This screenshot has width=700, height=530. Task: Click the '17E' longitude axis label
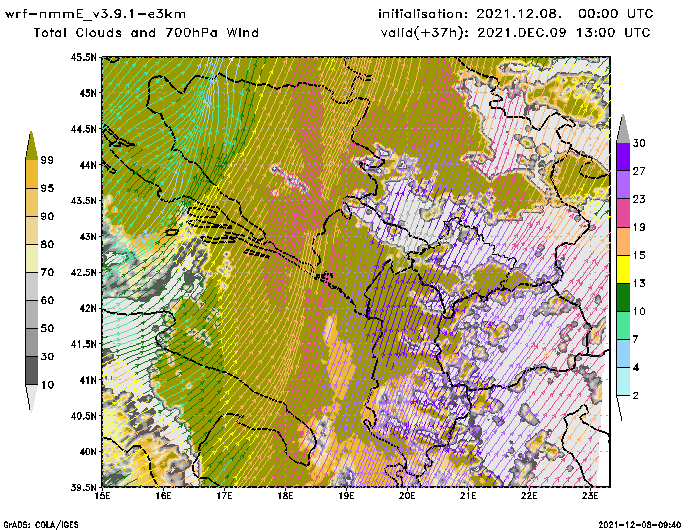[225, 496]
